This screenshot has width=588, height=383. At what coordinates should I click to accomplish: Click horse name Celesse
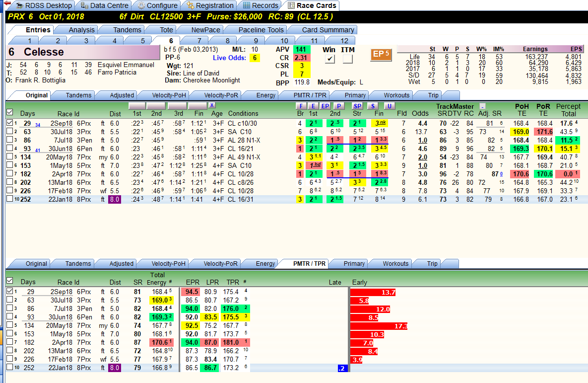click(44, 52)
